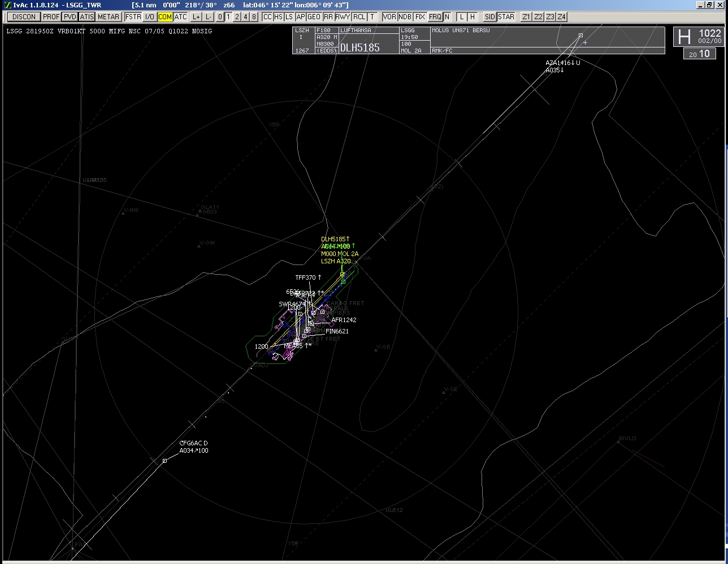728x564 pixels.
Task: Open the FSTR flight strip panel
Action: coord(133,17)
